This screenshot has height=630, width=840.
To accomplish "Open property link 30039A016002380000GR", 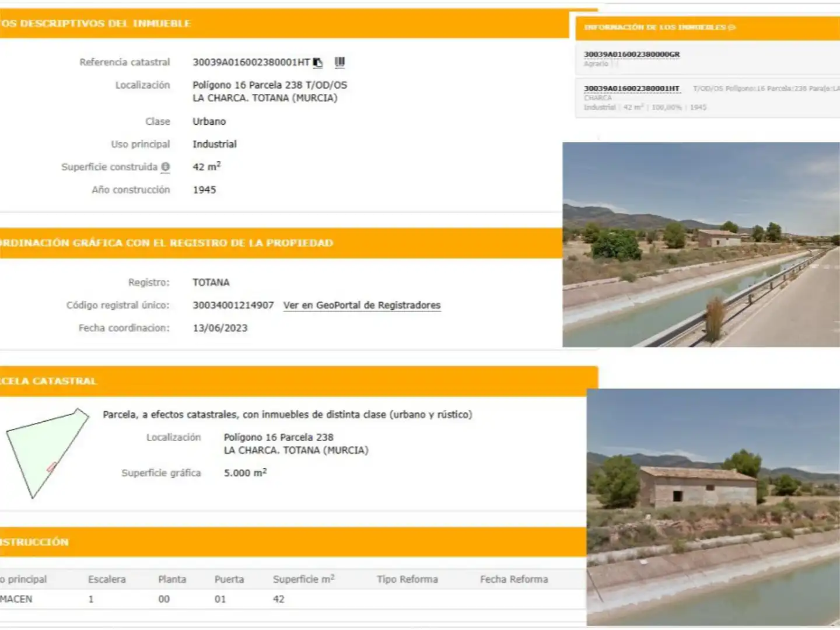I will click(632, 54).
